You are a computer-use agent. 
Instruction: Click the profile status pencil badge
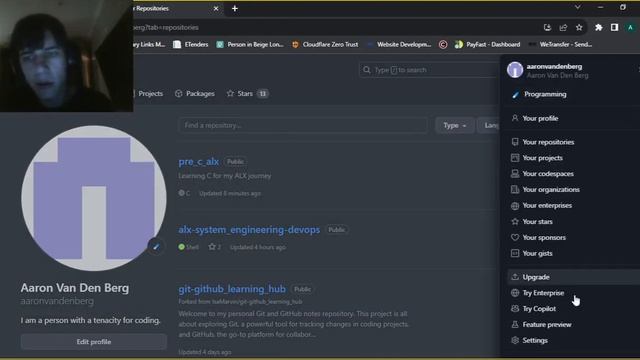156,247
